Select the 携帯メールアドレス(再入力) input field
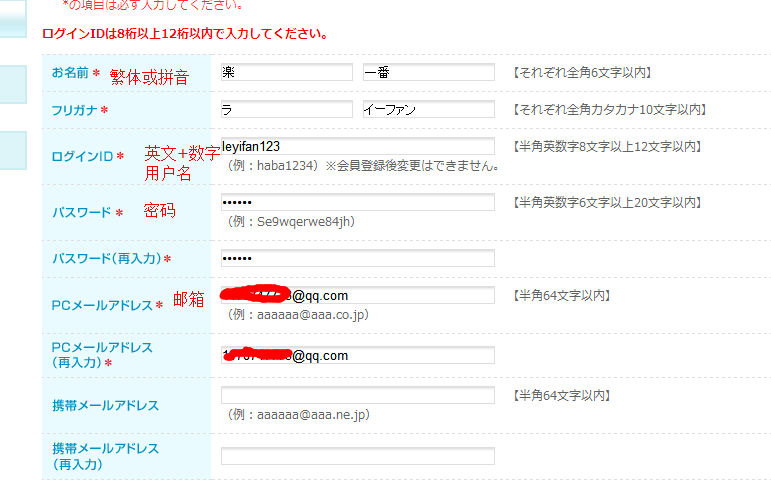This screenshot has width=771, height=480. pyautogui.click(x=357, y=456)
